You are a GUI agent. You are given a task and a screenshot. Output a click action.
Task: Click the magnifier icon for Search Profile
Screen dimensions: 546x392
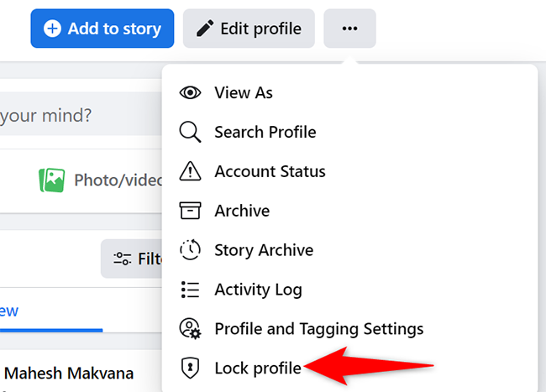191,132
